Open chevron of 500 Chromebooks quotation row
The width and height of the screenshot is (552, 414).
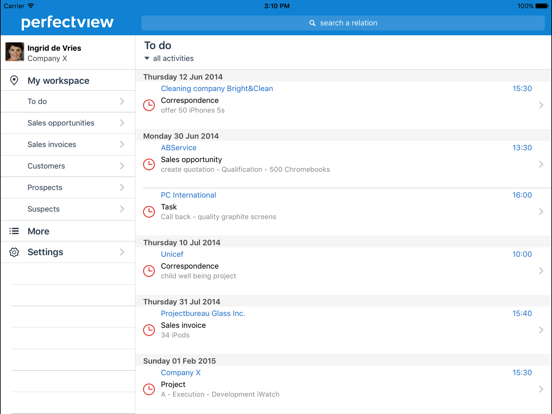pos(541,164)
